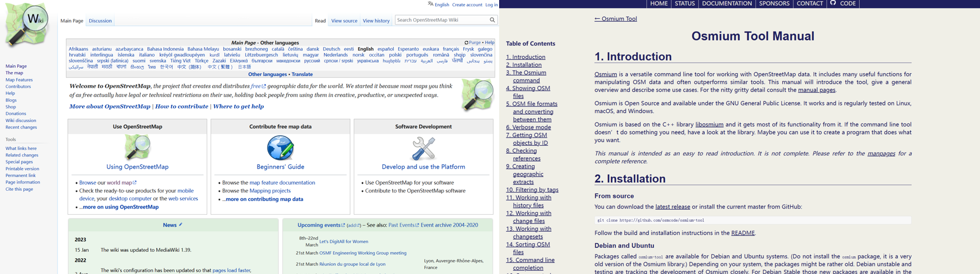Image resolution: width=980 pixels, height=274 pixels.
Task: Click the GitHub icon beside CODE
Action: [833, 3]
